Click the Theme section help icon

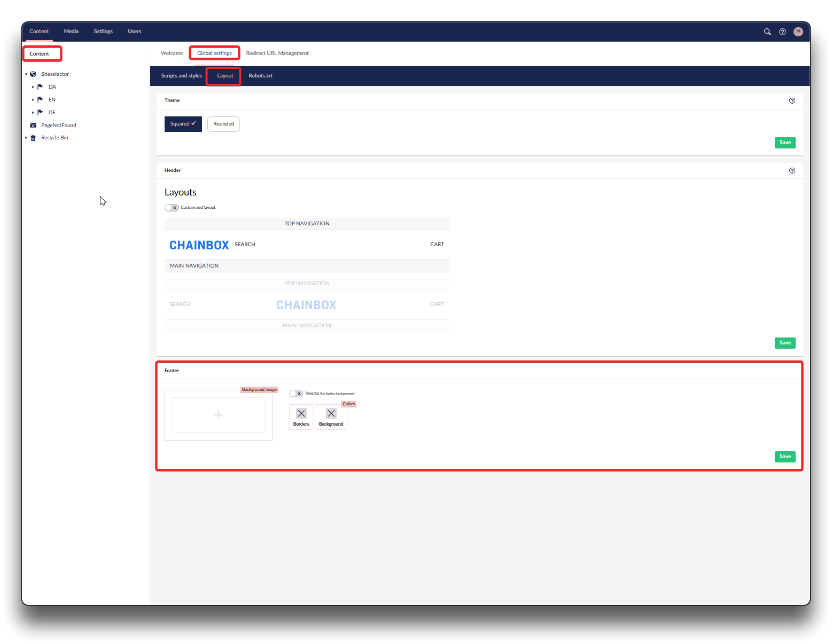pyautogui.click(x=792, y=101)
